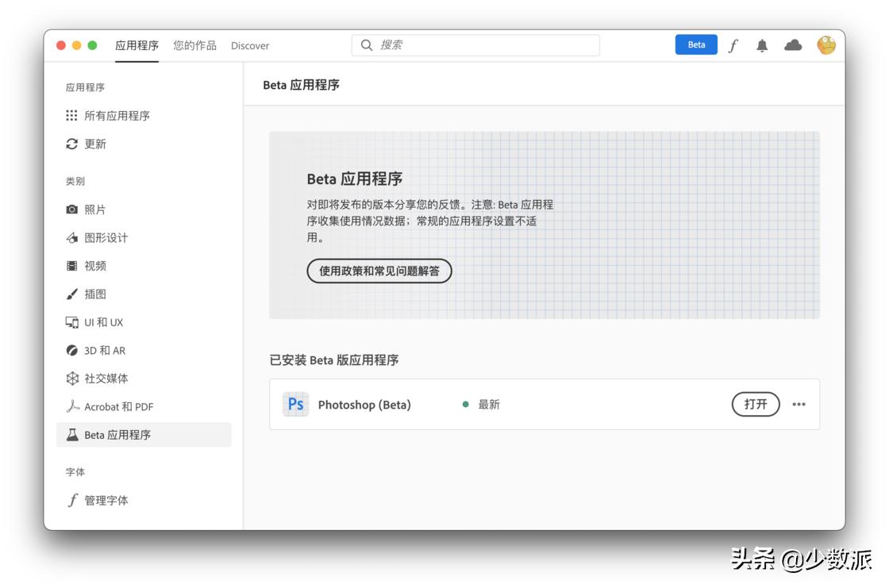Click the Acrobat 和 PDF category icon

coord(72,406)
